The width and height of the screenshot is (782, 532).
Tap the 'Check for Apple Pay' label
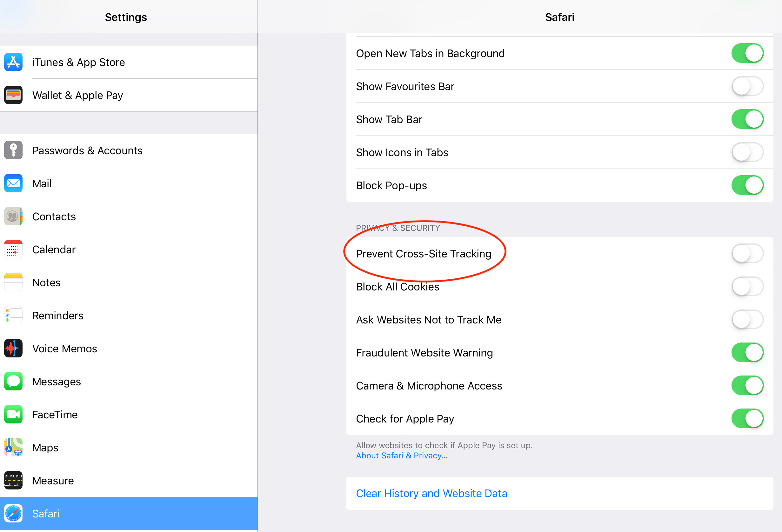[405, 419]
